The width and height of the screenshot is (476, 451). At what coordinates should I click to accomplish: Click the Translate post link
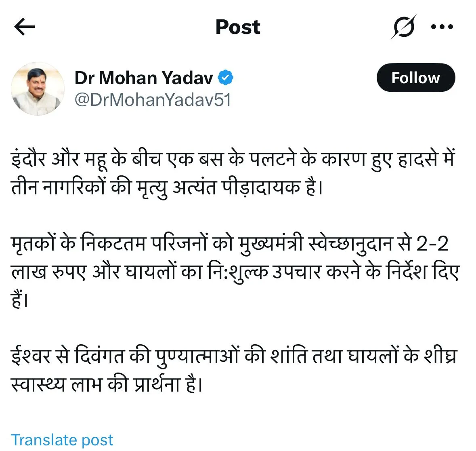pos(62,440)
